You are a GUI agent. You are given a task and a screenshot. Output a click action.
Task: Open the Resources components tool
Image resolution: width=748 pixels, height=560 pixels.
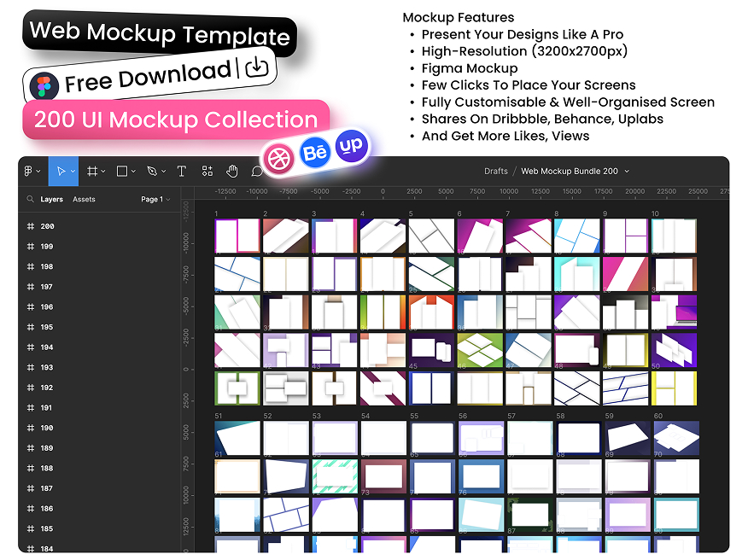tap(207, 172)
